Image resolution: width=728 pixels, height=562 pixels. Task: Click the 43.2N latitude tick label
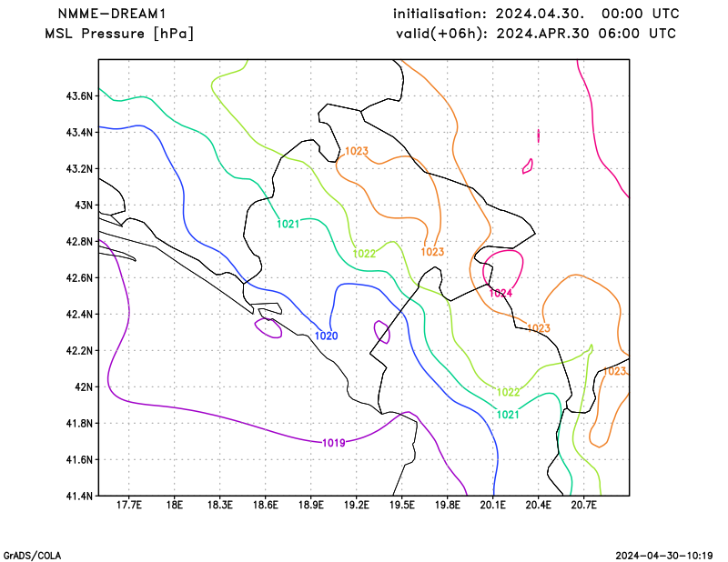[x=79, y=168]
